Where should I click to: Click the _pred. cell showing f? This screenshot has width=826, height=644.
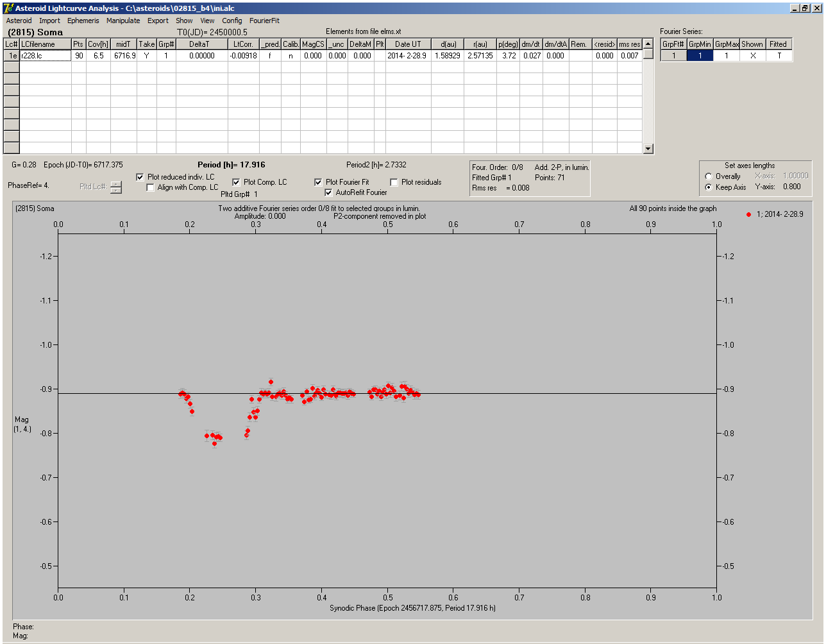271,56
